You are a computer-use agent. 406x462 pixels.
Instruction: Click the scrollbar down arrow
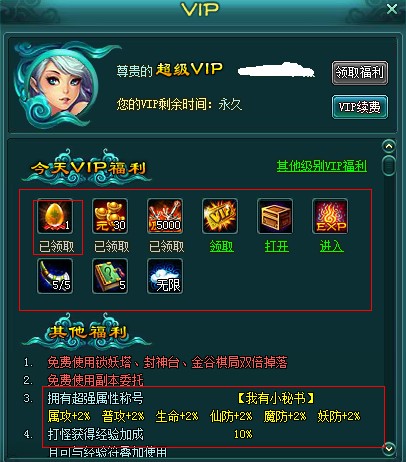coord(389,449)
